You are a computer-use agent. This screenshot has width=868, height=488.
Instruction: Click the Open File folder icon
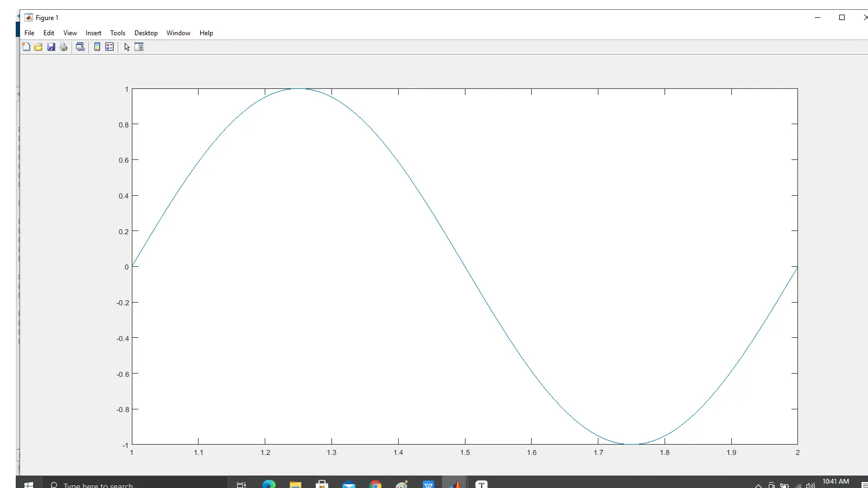pos(39,47)
